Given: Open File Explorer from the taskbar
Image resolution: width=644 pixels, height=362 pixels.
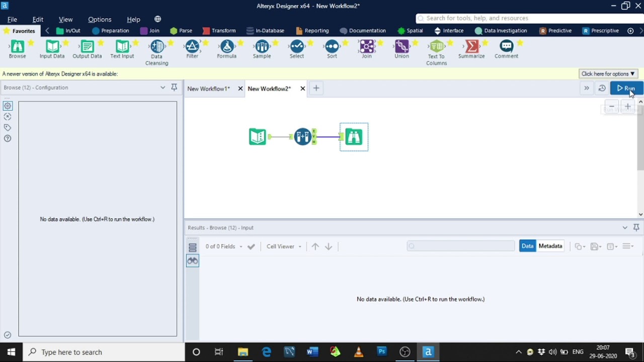Looking at the screenshot, I should [x=243, y=352].
